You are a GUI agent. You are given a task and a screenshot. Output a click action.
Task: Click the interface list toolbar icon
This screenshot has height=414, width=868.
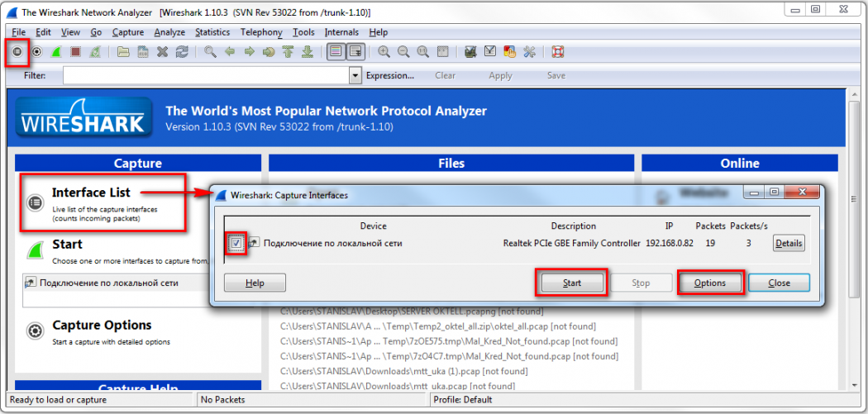(17, 52)
